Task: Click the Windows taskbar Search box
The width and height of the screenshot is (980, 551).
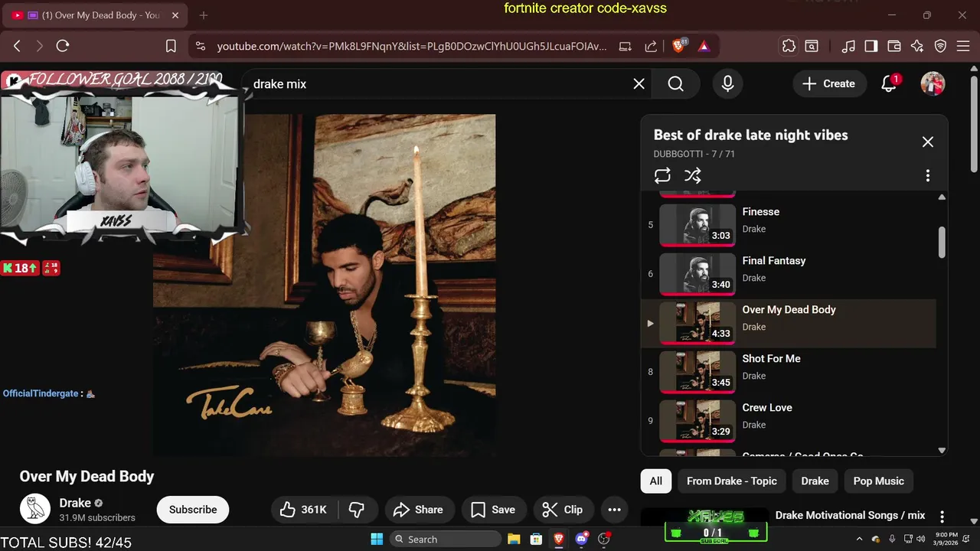Action: pyautogui.click(x=446, y=539)
